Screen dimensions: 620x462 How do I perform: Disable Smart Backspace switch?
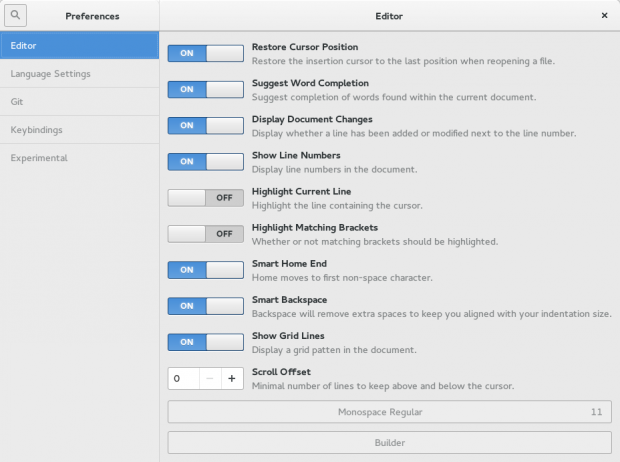pos(205,305)
